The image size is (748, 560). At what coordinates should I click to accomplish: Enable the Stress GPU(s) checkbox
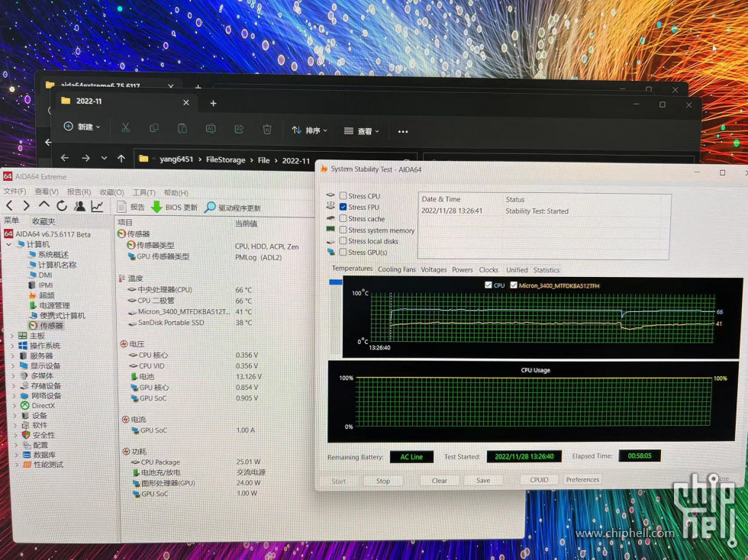pyautogui.click(x=343, y=252)
